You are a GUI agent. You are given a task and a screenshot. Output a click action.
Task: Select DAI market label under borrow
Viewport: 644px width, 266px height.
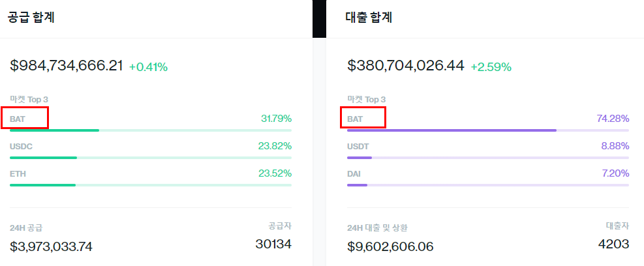point(354,174)
